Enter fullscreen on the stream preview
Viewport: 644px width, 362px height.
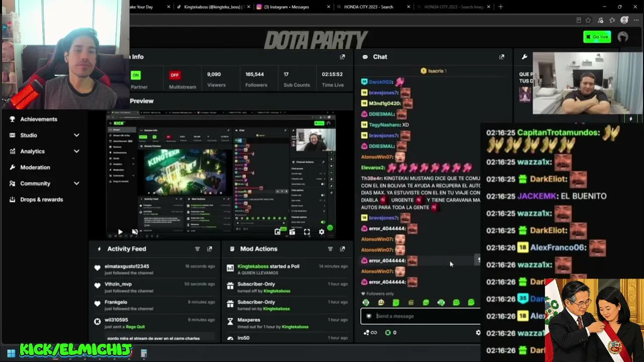(x=307, y=232)
